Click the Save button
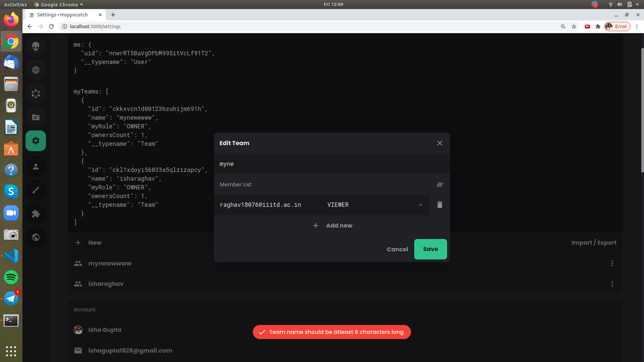644x362 pixels. (x=430, y=249)
